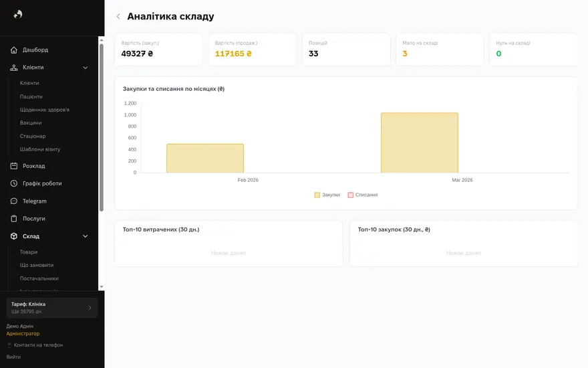The height and width of the screenshot is (368, 588).
Task: Click the Адміністратор role label
Action: [23, 333]
